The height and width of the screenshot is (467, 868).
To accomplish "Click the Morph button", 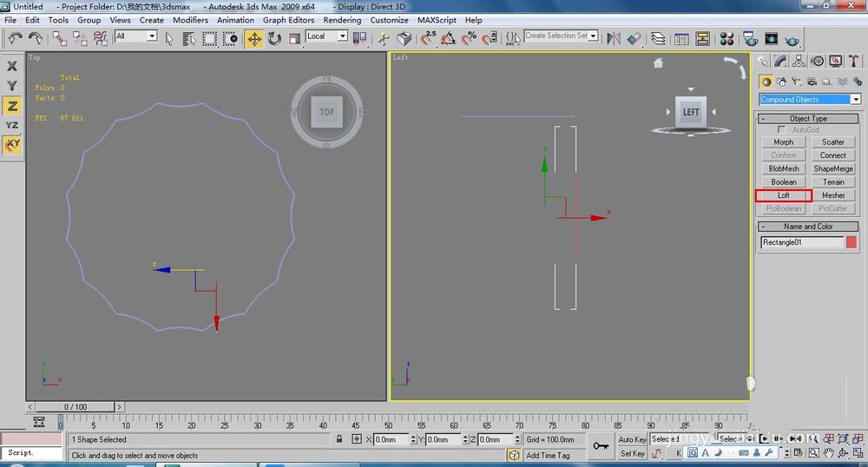I will click(783, 142).
